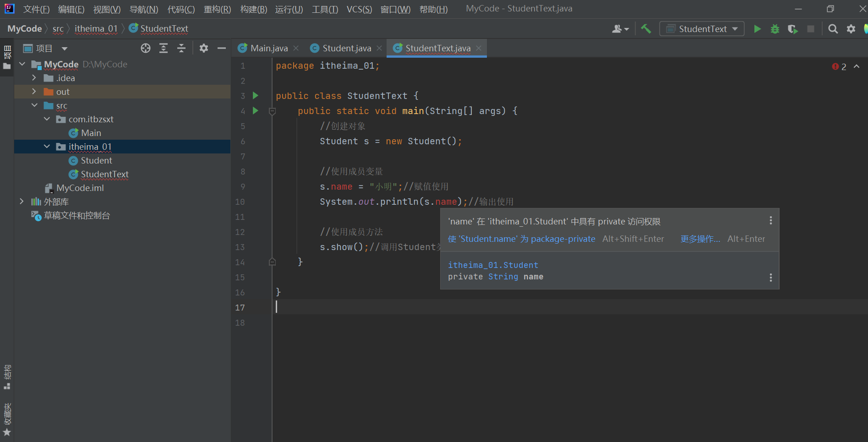Collapse the MyCode project root node
This screenshot has width=868, height=442.
[x=22, y=64]
